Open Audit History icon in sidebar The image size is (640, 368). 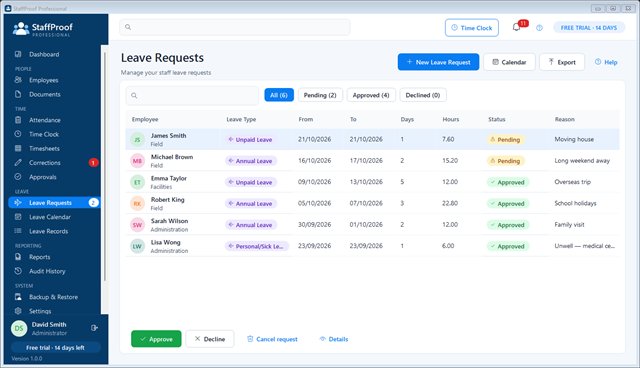(18, 271)
